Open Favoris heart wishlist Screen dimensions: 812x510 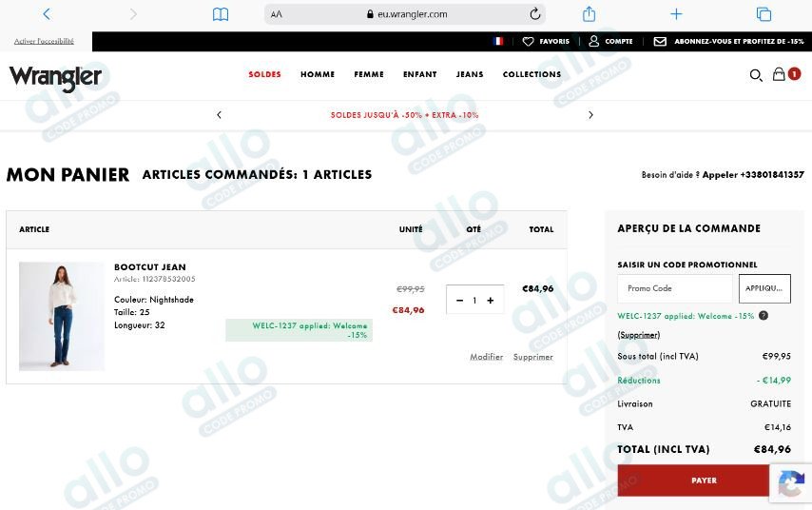pyautogui.click(x=546, y=41)
